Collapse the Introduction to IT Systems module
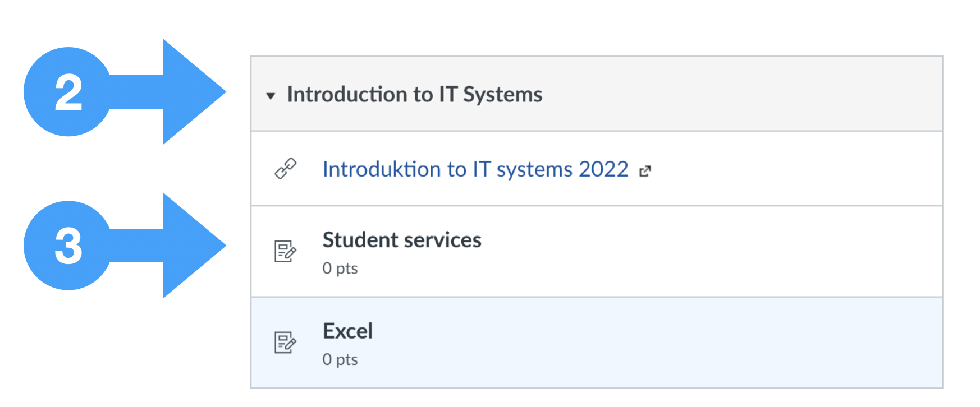Viewport: 980px width, 407px height. coord(271,96)
